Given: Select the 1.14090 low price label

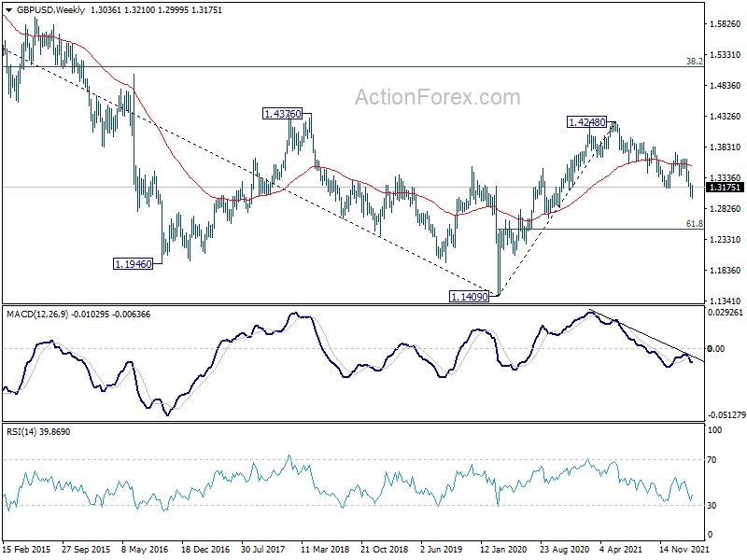Looking at the screenshot, I should point(470,297).
